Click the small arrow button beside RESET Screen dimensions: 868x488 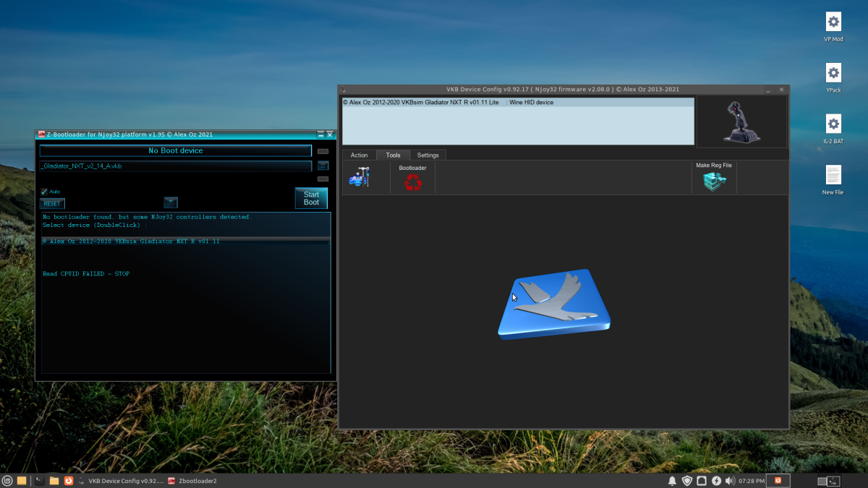170,202
